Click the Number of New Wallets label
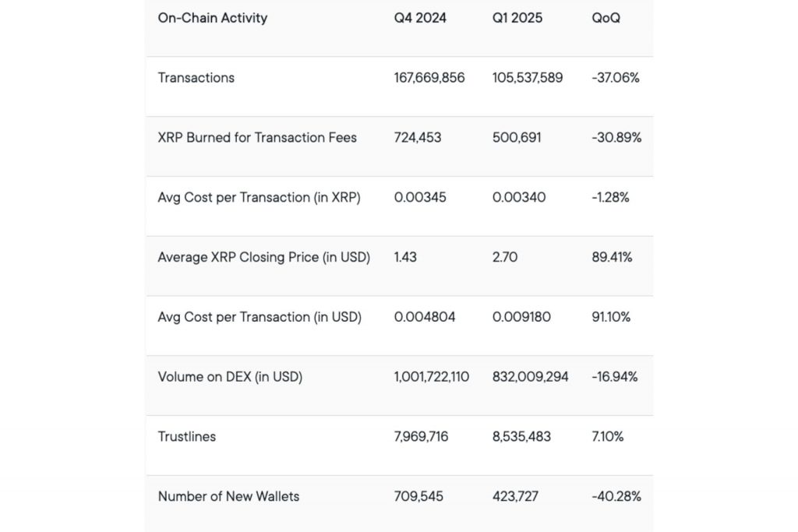The height and width of the screenshot is (532, 798). pyautogui.click(x=228, y=496)
